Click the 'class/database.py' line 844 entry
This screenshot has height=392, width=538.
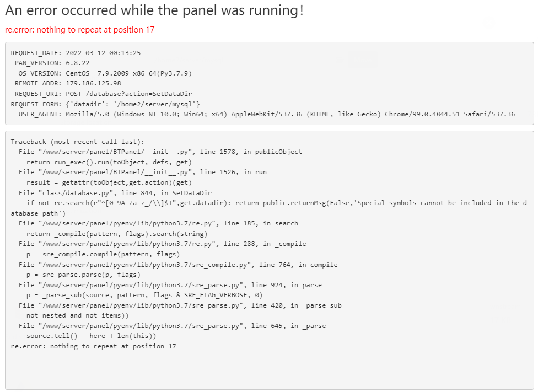(x=115, y=193)
